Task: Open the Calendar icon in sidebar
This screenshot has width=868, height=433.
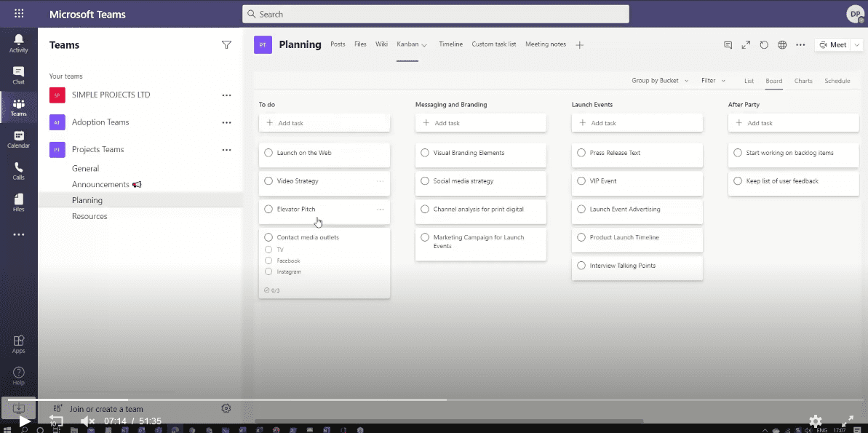Action: click(x=18, y=140)
